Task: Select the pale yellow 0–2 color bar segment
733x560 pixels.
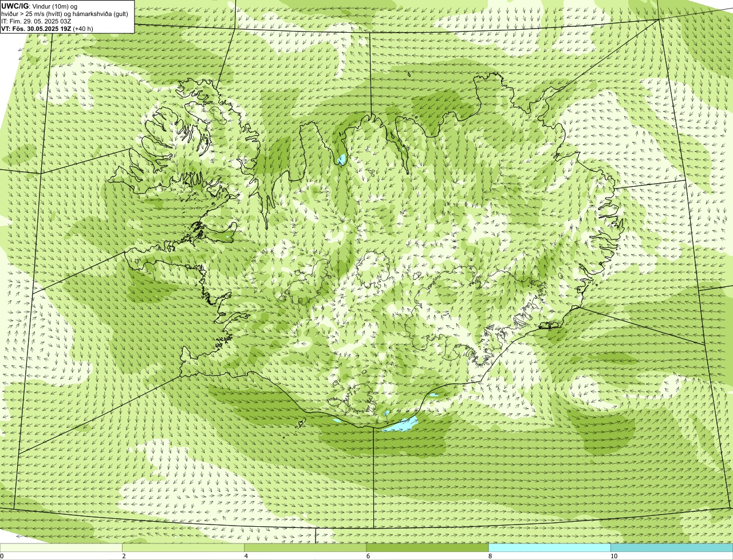Action: point(61,548)
